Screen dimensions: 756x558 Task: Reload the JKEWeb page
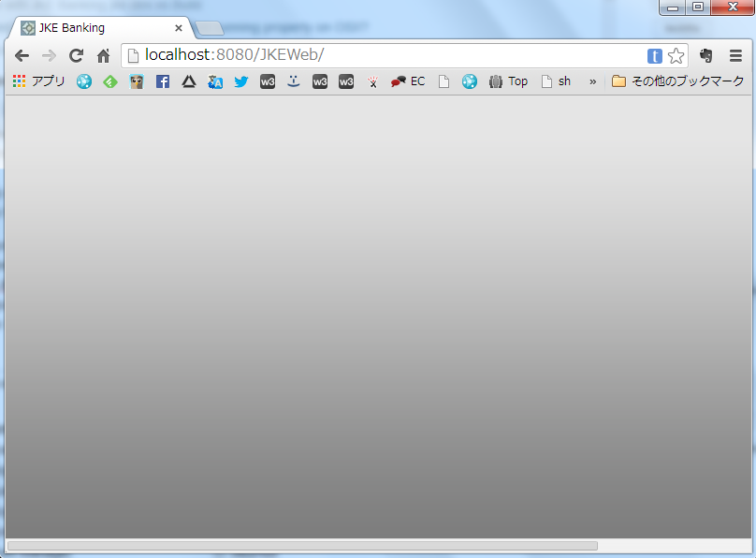[77, 56]
